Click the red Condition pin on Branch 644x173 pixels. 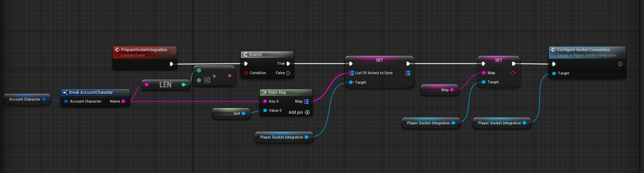(x=246, y=73)
